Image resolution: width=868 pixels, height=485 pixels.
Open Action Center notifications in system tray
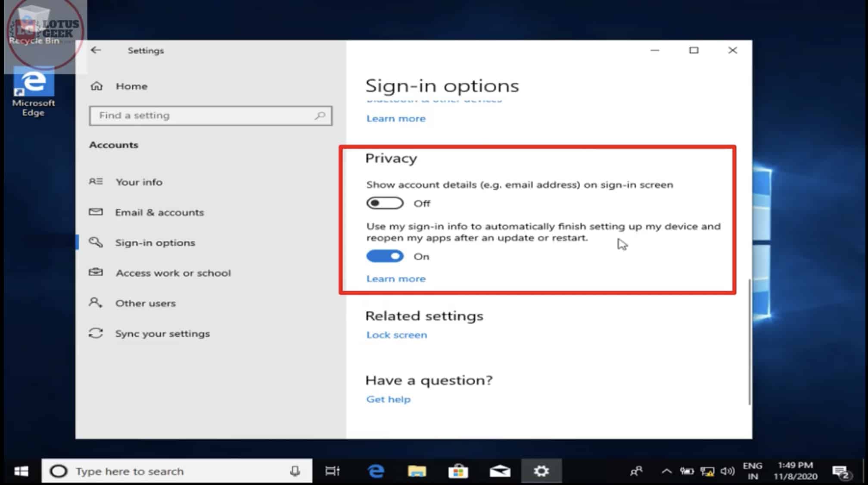pyautogui.click(x=841, y=470)
